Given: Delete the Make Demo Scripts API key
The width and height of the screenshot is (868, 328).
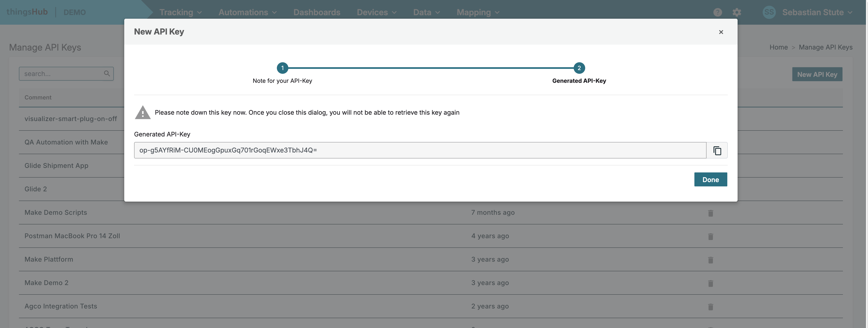Looking at the screenshot, I should (710, 213).
